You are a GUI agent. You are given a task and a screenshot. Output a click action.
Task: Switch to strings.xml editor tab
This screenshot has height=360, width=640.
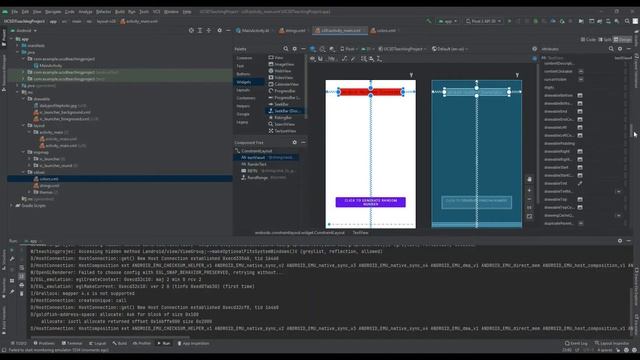(293, 31)
